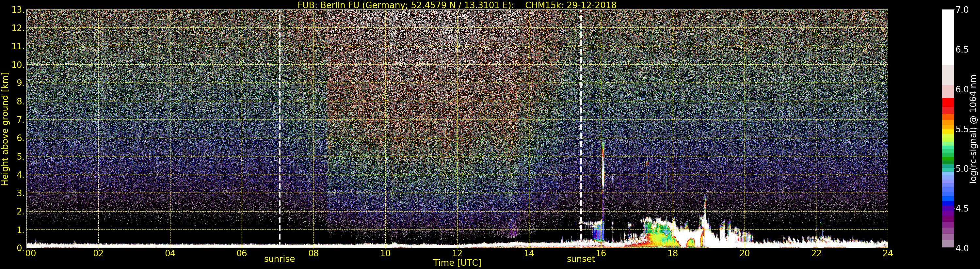Screen dimensions: 980x269
Task: Click the 5.5 colorbar tick label
Action: pyautogui.click(x=962, y=129)
